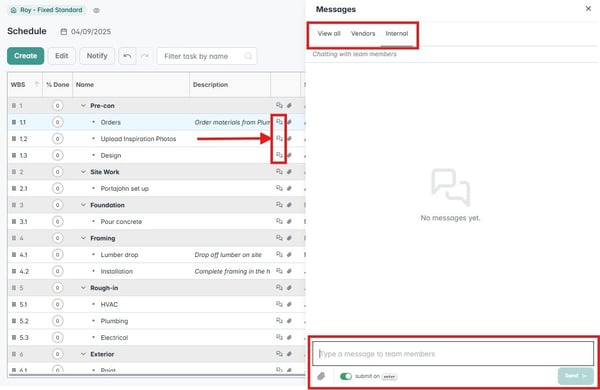This screenshot has height=390, width=600.
Task: Select the Internal messages tab
Action: tap(397, 33)
